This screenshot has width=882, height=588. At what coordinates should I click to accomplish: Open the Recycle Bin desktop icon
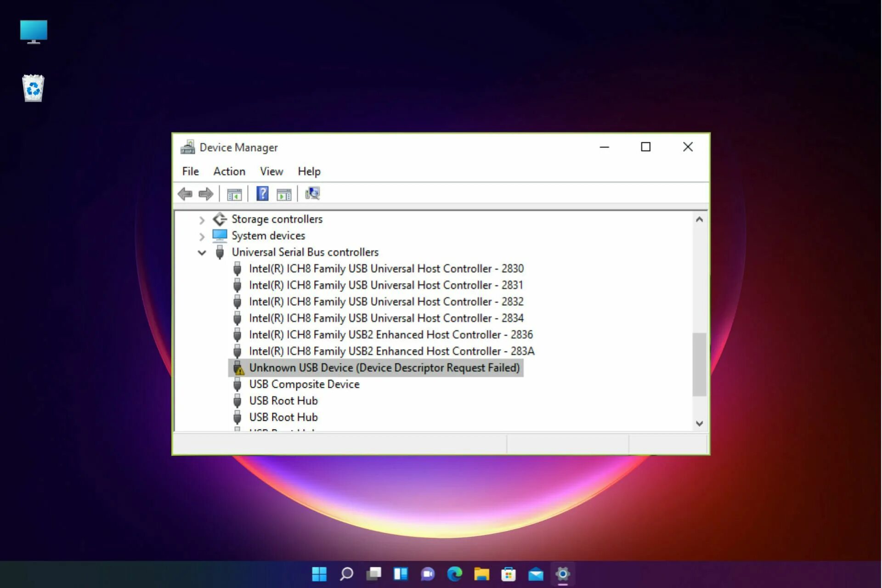click(x=33, y=88)
